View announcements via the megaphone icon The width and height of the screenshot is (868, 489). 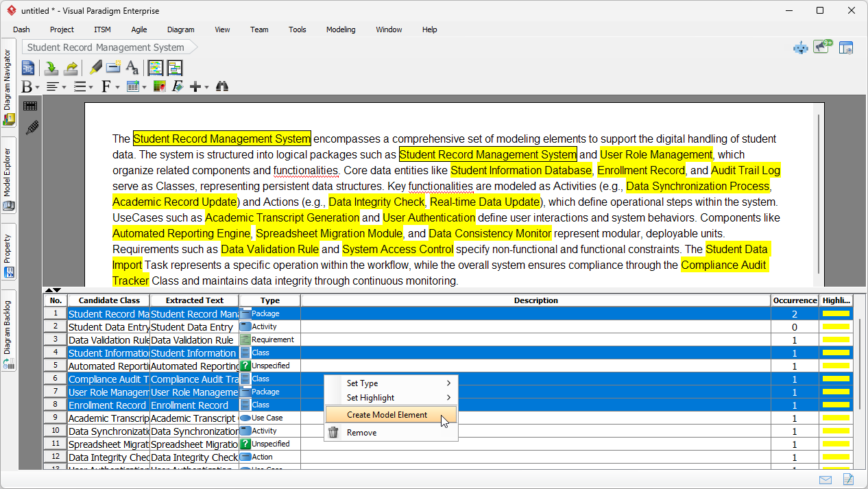[x=821, y=47]
